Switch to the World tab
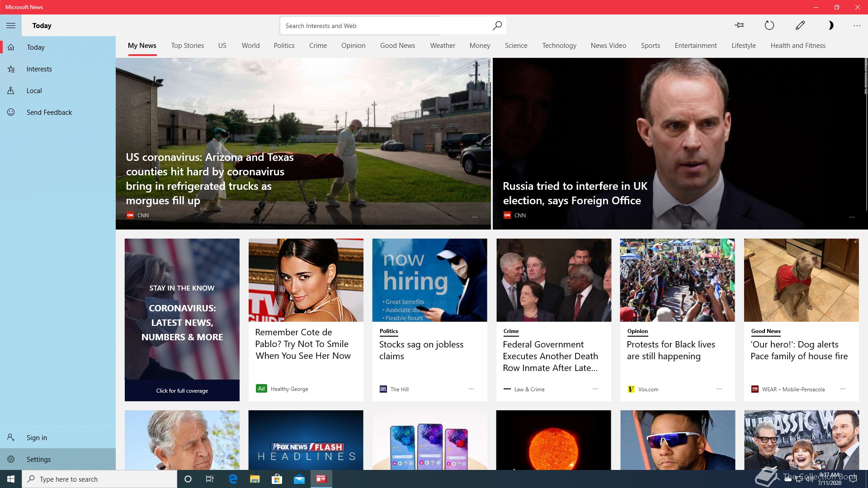This screenshot has height=488, width=868. [x=250, y=46]
